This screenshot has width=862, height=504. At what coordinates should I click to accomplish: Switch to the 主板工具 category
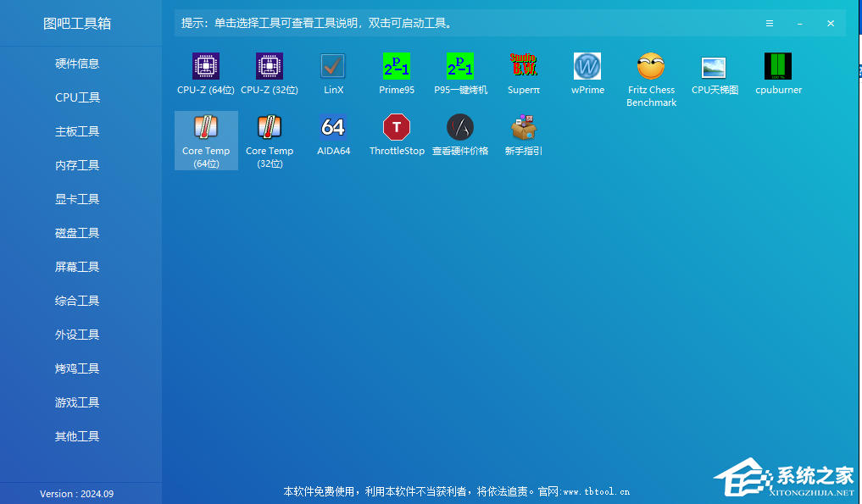pos(77,131)
